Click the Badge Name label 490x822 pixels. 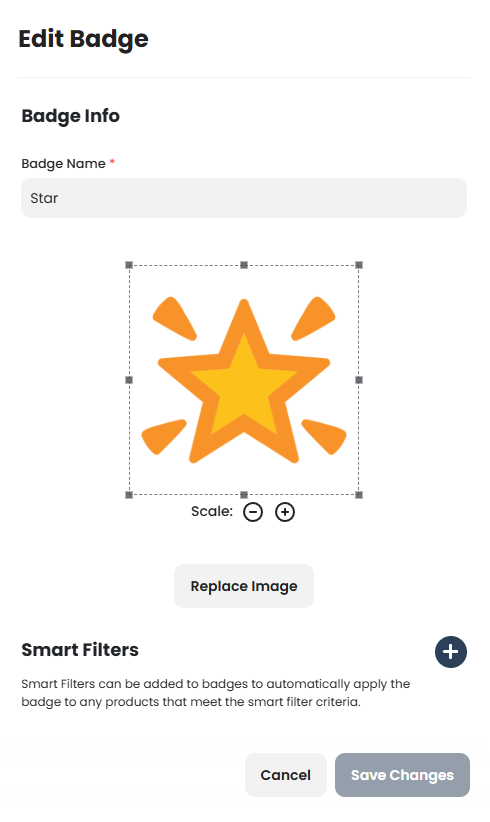pos(63,164)
